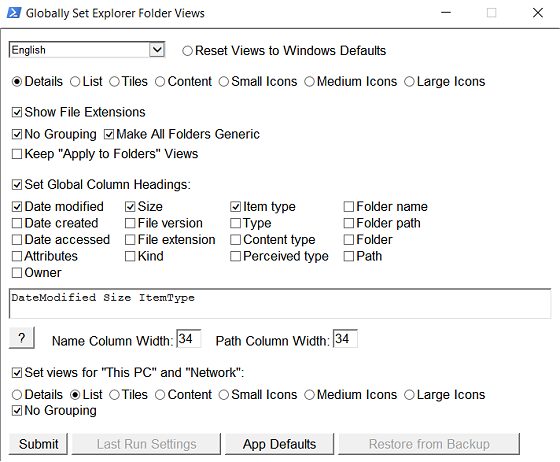
Task: Enable the Path column checkbox
Action: click(x=349, y=256)
